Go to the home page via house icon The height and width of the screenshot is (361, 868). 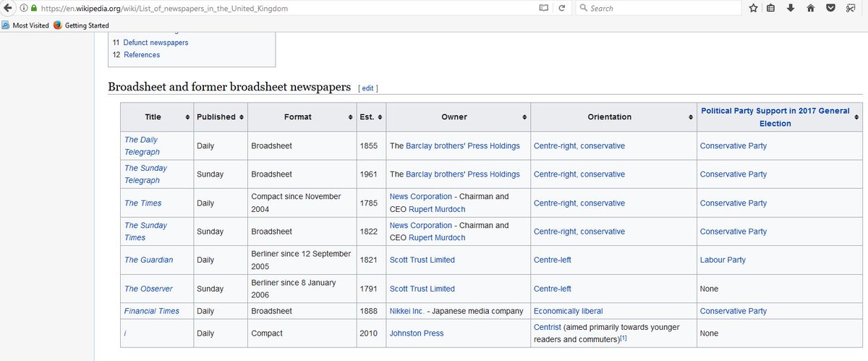(x=811, y=8)
